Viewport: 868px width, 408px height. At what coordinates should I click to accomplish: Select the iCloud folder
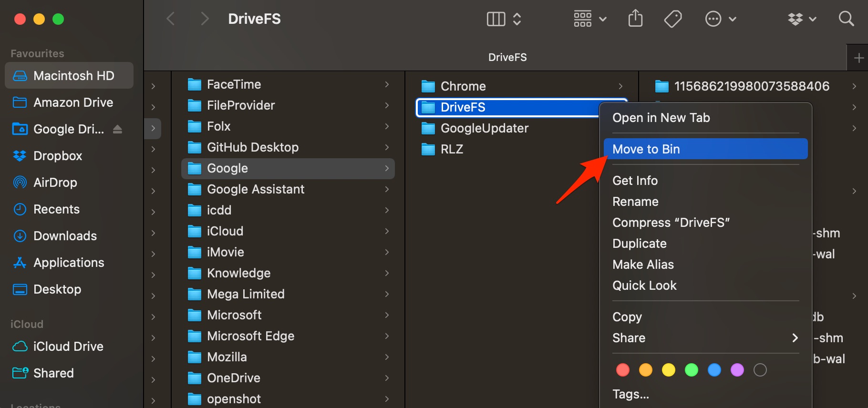[x=288, y=231]
